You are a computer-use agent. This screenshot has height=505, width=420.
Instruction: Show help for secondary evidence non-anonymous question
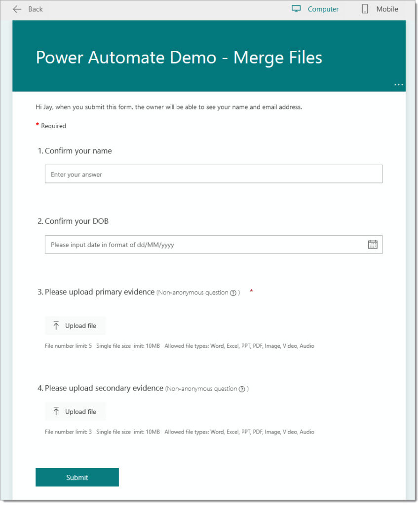point(242,390)
